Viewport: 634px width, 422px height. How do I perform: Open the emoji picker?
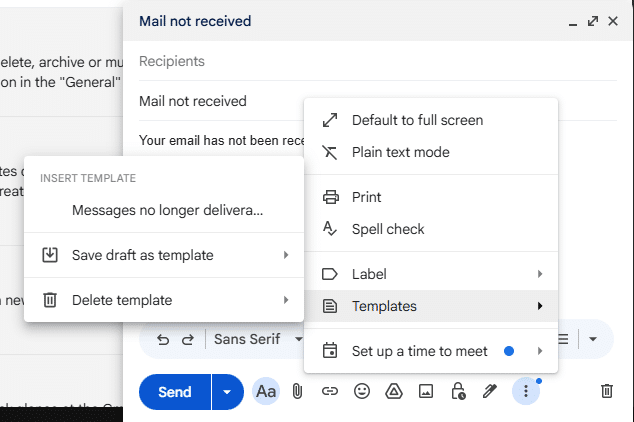(362, 392)
